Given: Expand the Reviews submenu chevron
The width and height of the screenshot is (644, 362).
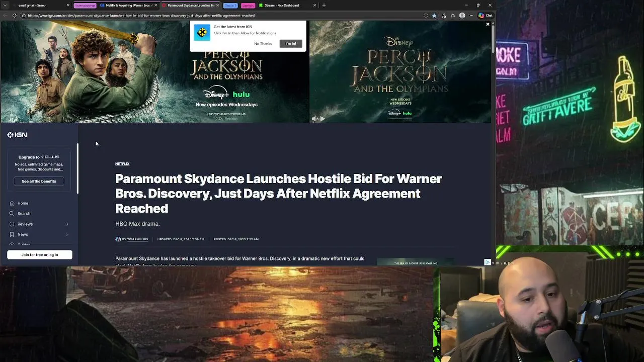Looking at the screenshot, I should [67, 224].
